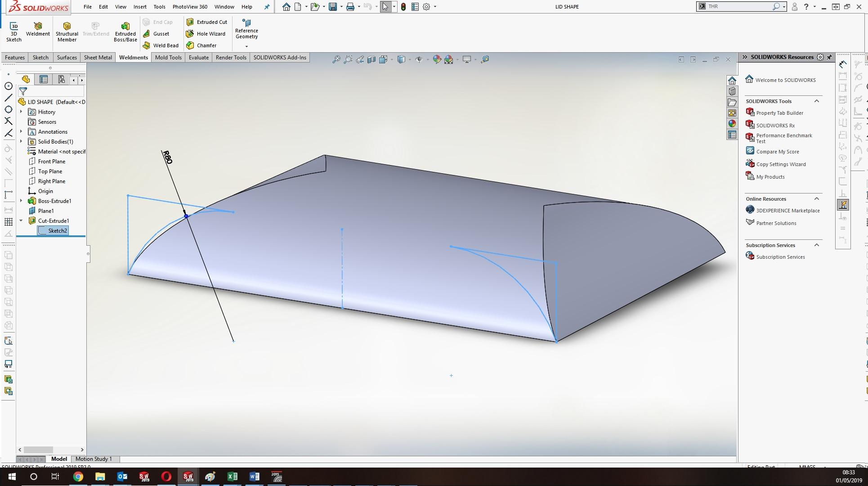The width and height of the screenshot is (868, 486).
Task: Open the Edit Appearance color ball
Action: pyautogui.click(x=436, y=59)
